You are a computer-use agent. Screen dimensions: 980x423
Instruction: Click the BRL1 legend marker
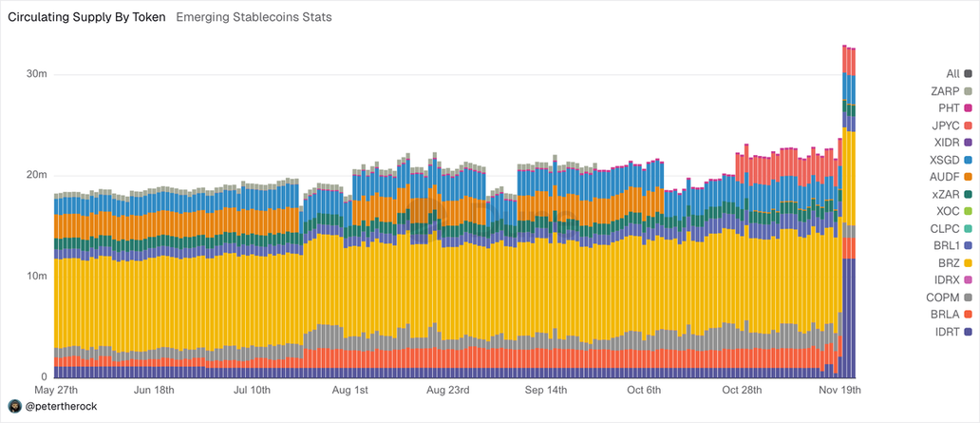point(968,246)
